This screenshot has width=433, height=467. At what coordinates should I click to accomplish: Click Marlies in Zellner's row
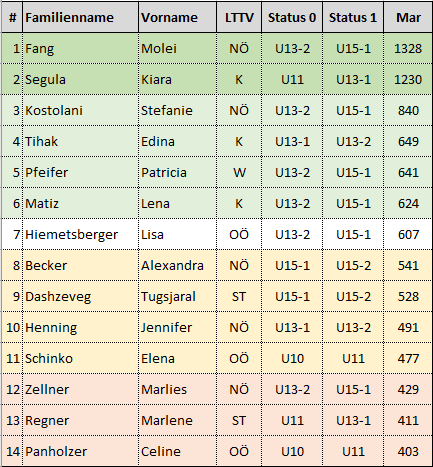click(x=177, y=389)
